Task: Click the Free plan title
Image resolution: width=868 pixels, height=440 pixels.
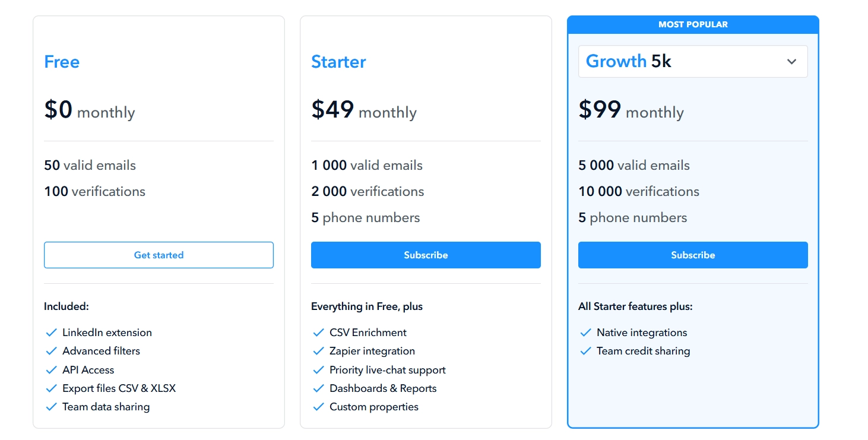Action: coord(62,62)
